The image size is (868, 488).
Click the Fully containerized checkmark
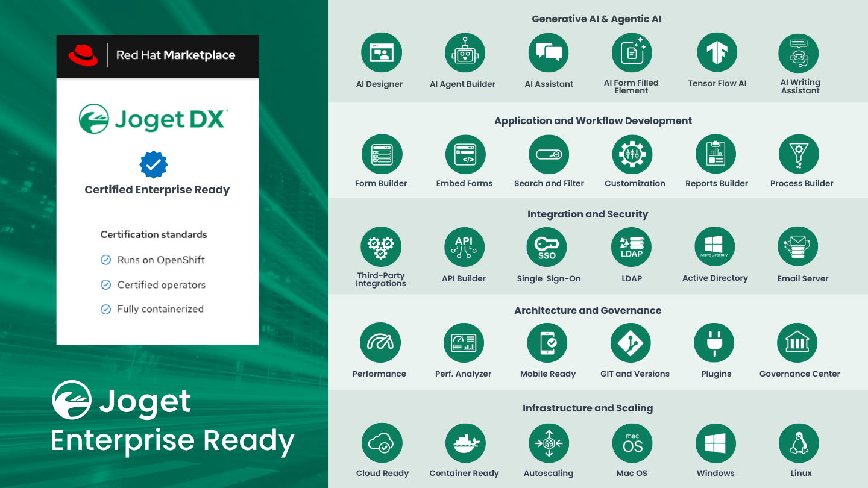[105, 310]
